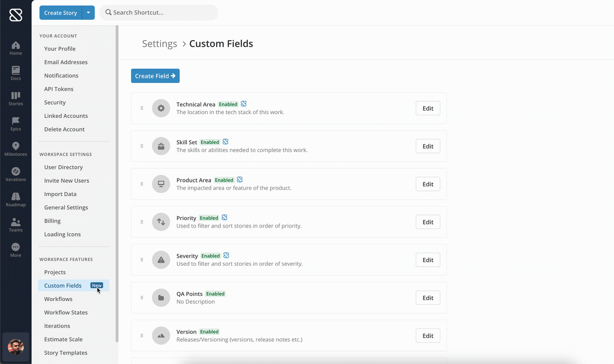This screenshot has height=364, width=614.
Task: Click the Settings breadcrumb link
Action: 160,44
